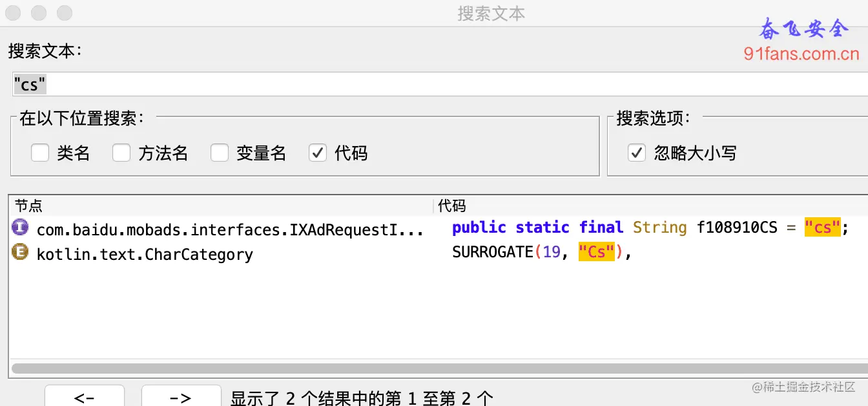This screenshot has height=406, width=868.
Task: Click the results count status text
Action: 362,398
